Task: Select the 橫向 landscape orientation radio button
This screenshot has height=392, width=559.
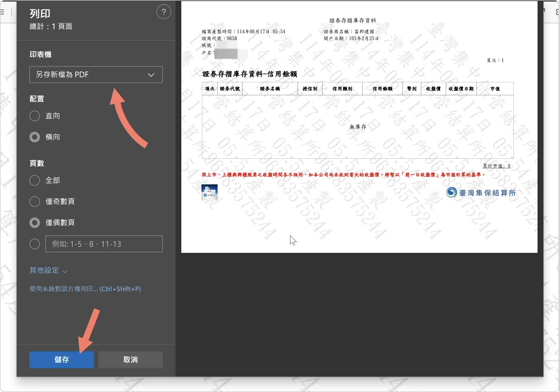Action: 35,137
